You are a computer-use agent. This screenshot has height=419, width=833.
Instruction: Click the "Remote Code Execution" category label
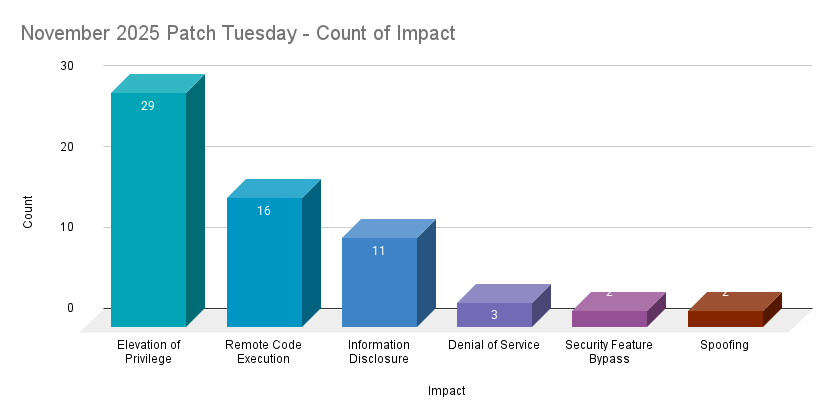click(x=263, y=352)
